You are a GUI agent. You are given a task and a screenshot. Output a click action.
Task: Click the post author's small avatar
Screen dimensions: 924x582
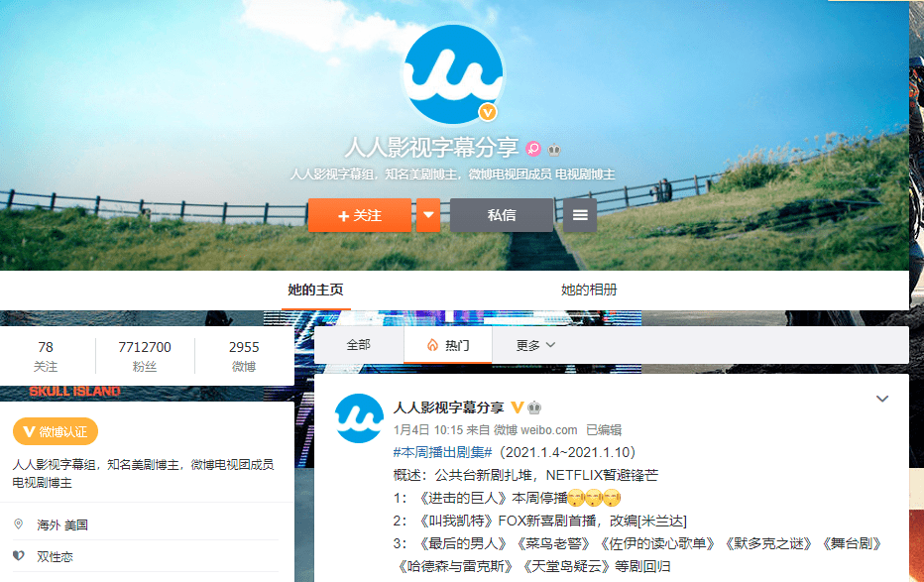[x=359, y=417]
